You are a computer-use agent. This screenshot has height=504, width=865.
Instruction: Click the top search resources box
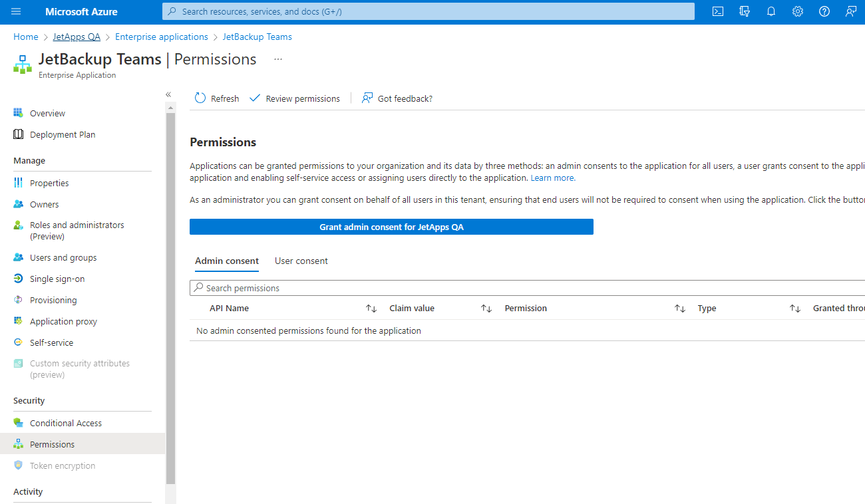tap(429, 11)
